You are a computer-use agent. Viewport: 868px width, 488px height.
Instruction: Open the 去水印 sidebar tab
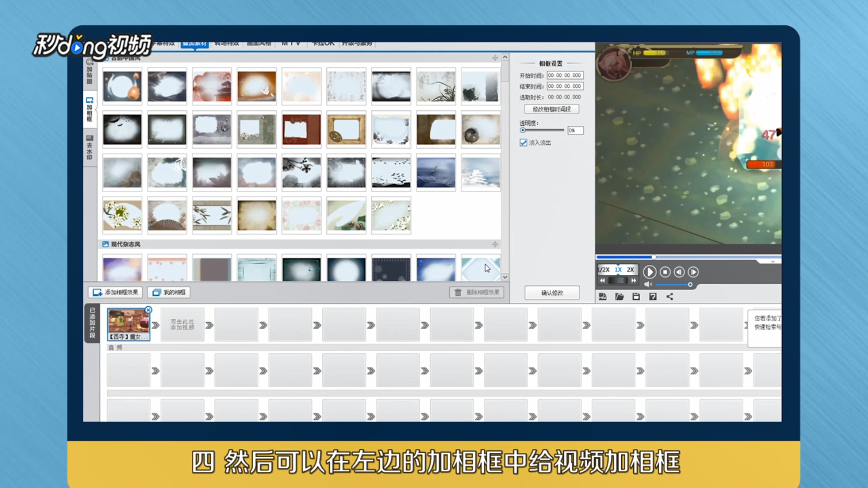tap(90, 148)
